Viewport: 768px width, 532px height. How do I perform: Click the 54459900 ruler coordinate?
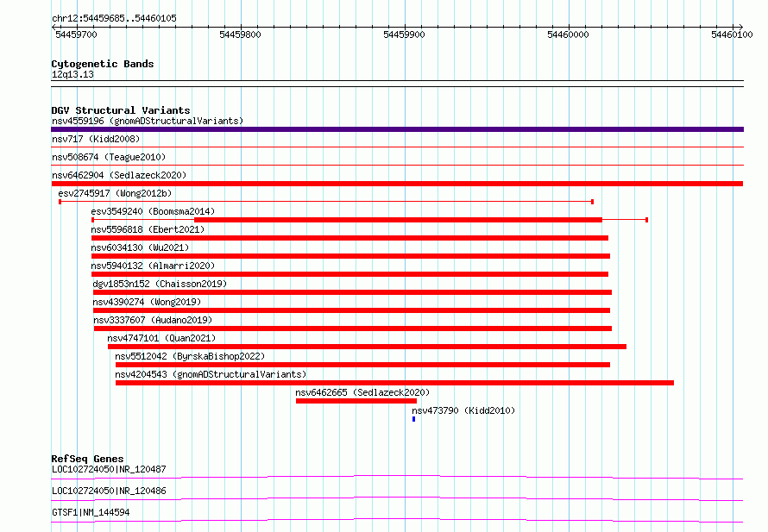pyautogui.click(x=404, y=34)
